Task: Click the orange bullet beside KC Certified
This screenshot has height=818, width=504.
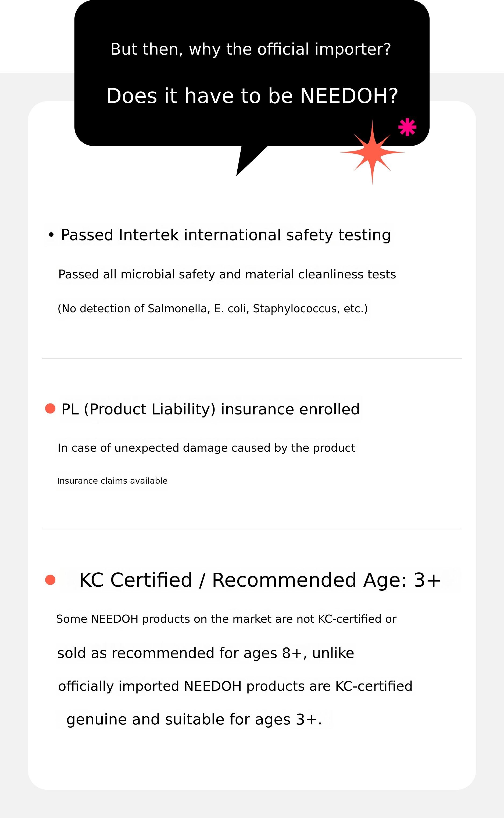Action: [x=50, y=580]
